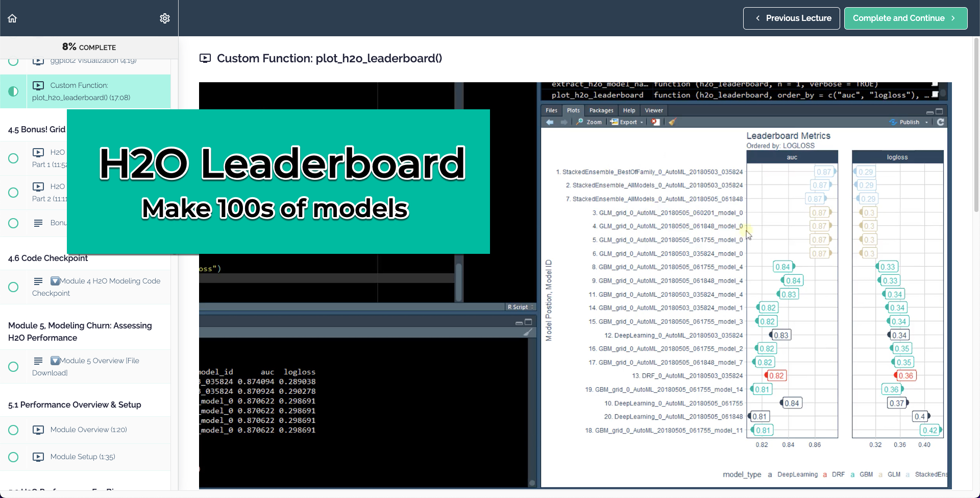Screen dimensions: 980x498
Task: Toggle completion circle for Custom Function lecture
Action: click(x=13, y=91)
